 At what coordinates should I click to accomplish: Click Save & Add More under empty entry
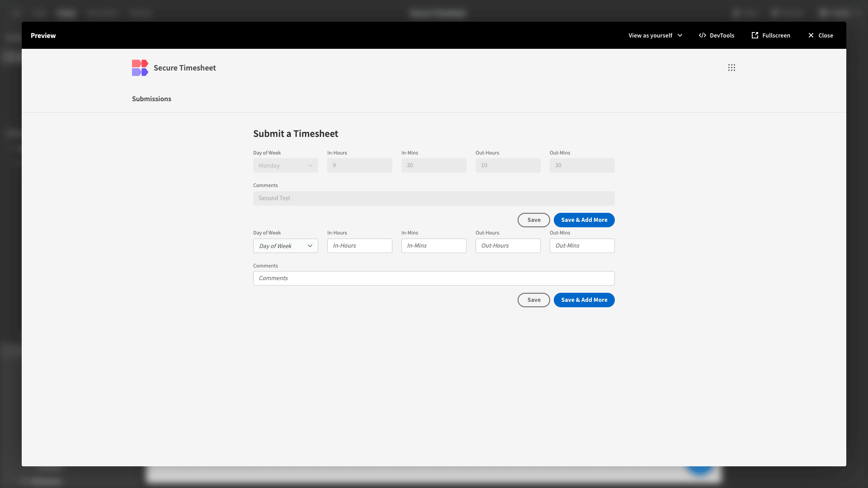(x=584, y=300)
